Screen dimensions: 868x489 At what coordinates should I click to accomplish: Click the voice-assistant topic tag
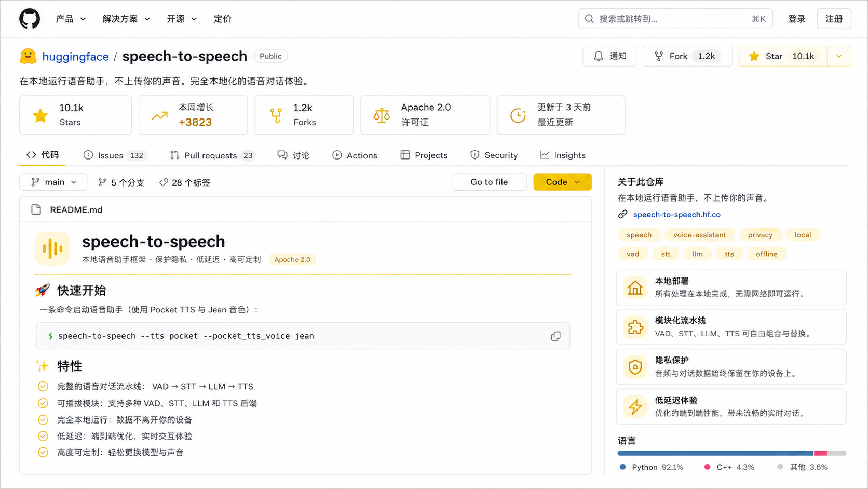click(699, 235)
